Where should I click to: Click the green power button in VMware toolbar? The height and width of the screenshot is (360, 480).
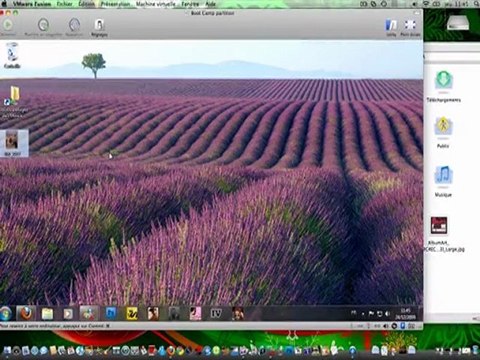[8, 25]
